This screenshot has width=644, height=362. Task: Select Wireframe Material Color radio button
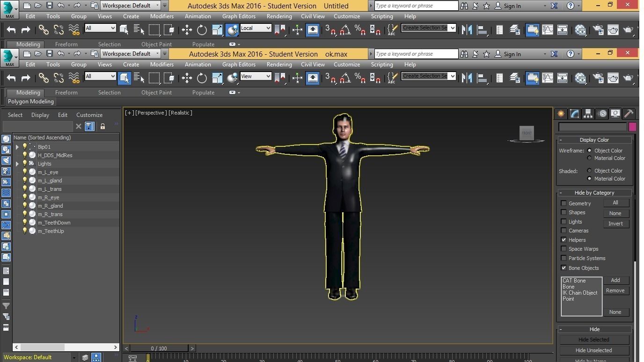tap(589, 158)
